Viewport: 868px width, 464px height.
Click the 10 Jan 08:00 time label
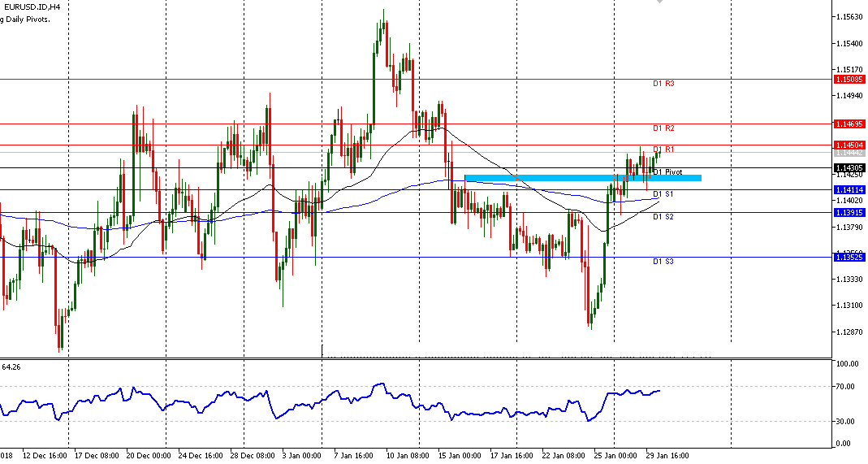(408, 456)
